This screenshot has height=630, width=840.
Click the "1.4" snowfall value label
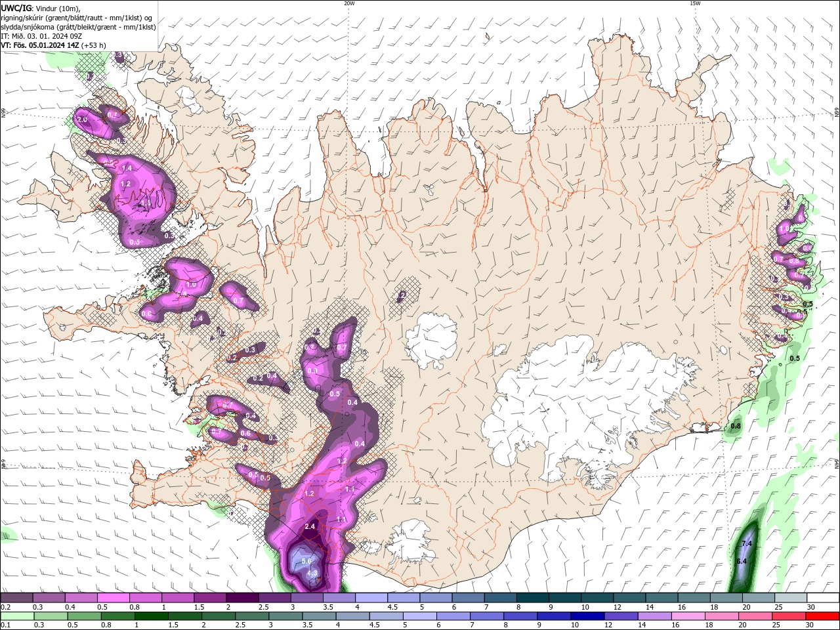pyautogui.click(x=127, y=169)
